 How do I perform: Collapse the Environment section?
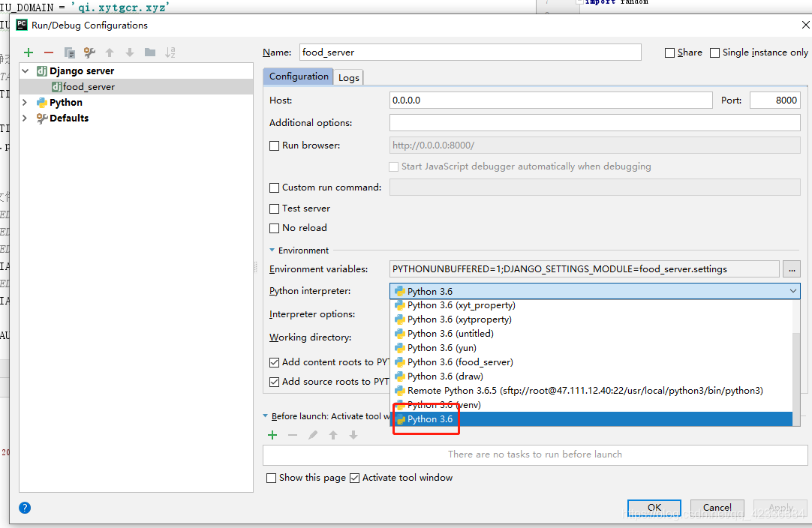(272, 250)
